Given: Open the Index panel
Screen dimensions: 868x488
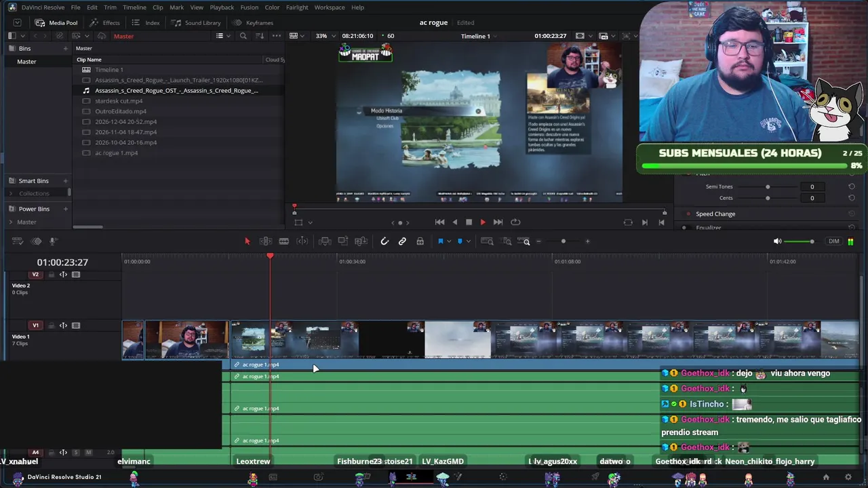Looking at the screenshot, I should (146, 22).
